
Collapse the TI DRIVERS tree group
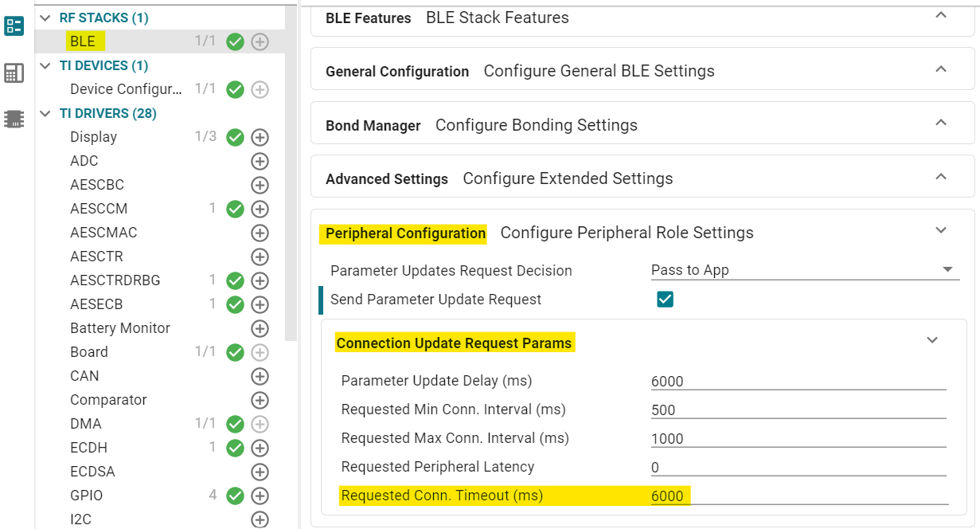click(x=45, y=114)
